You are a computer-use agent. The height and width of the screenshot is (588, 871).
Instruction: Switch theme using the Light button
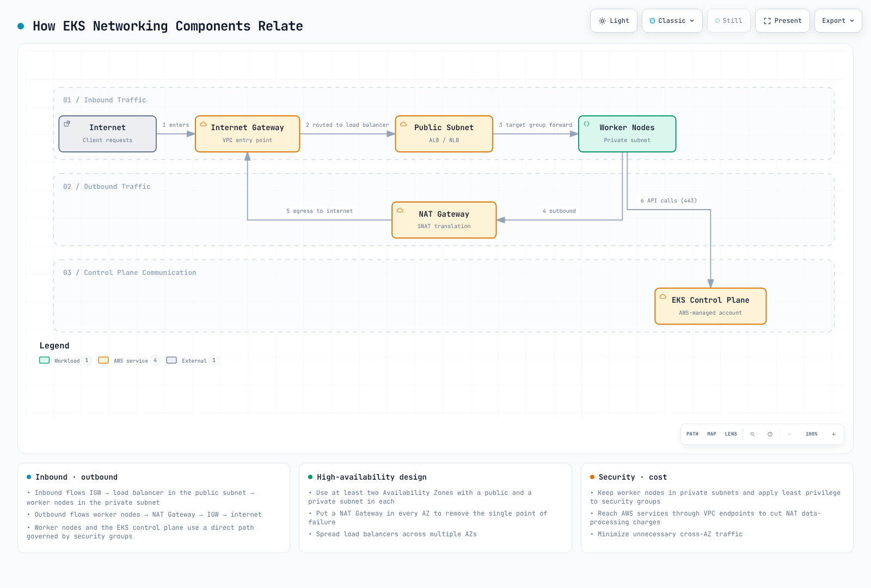pyautogui.click(x=614, y=21)
